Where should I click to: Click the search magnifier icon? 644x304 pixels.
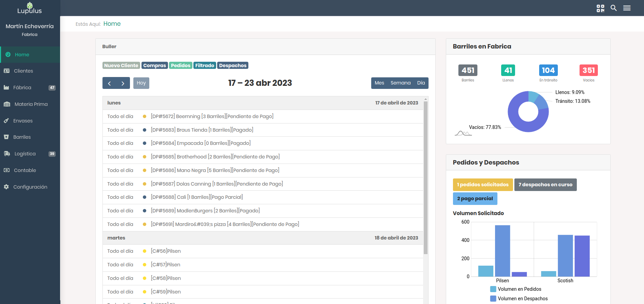613,8
